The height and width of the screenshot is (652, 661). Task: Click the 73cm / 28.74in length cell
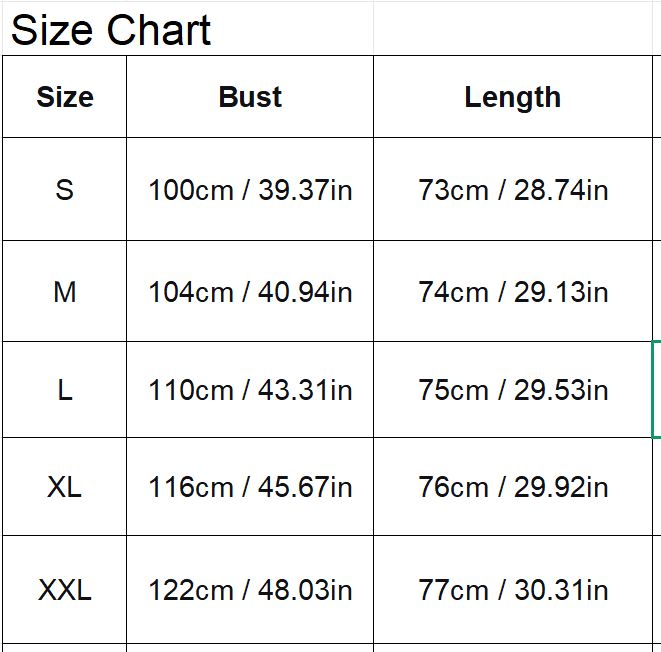click(x=512, y=189)
